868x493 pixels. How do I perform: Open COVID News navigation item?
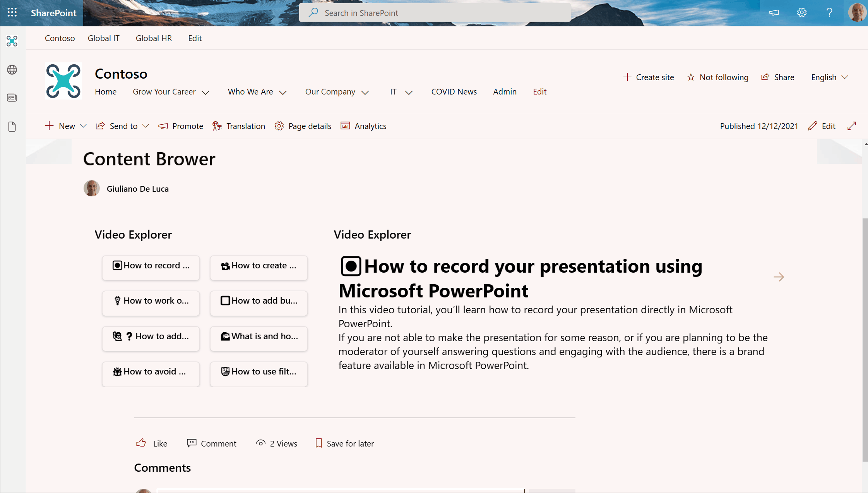tap(454, 92)
